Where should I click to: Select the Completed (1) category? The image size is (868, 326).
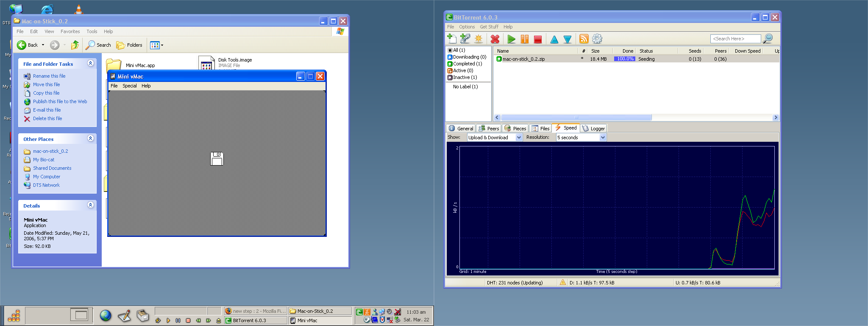pos(465,64)
